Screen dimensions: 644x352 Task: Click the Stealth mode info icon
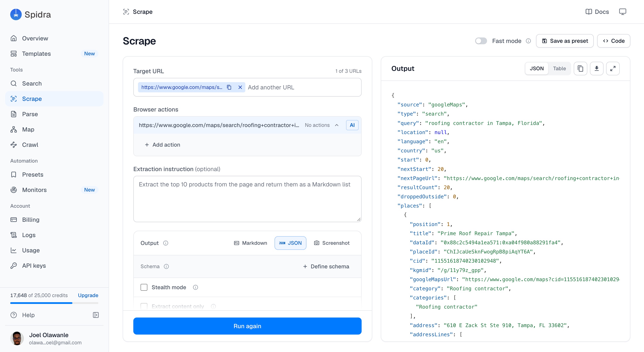[195, 287]
